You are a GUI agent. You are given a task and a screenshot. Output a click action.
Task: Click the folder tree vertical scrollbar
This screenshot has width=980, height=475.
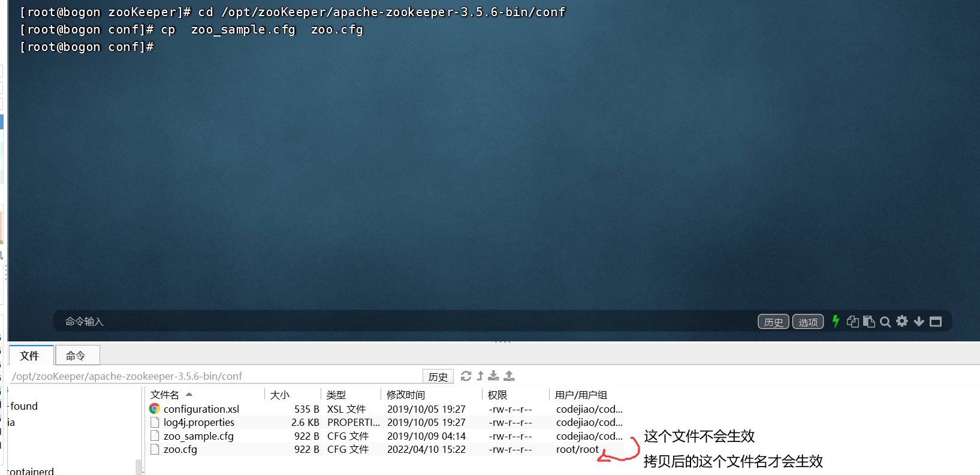138,467
